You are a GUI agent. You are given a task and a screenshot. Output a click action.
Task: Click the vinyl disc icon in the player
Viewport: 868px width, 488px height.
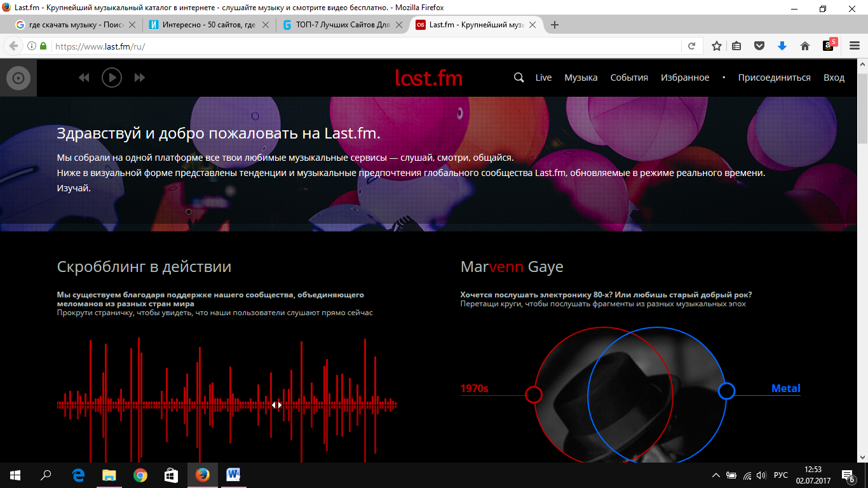click(18, 78)
